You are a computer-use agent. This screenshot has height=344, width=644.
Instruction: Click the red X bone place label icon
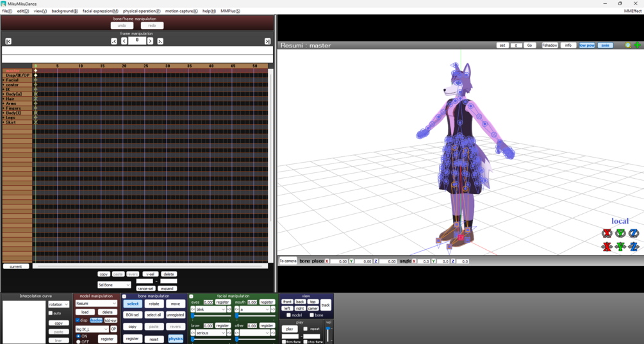click(x=327, y=261)
